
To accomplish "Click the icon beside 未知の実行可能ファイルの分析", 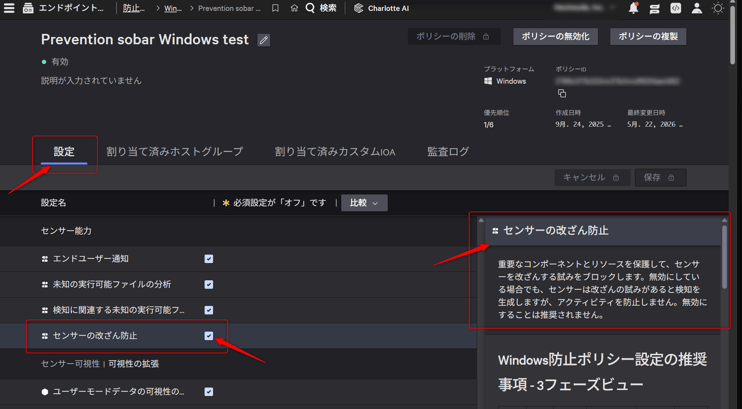I will point(45,285).
